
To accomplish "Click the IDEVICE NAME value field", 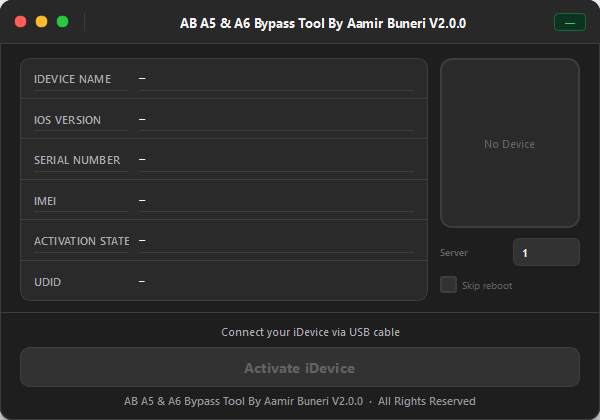I will coord(276,79).
